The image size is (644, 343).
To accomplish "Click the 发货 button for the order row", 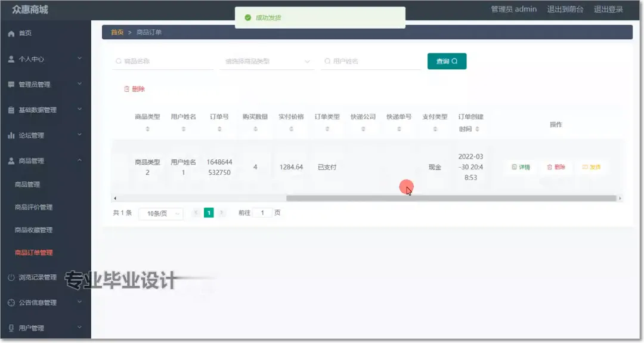I will (x=592, y=167).
